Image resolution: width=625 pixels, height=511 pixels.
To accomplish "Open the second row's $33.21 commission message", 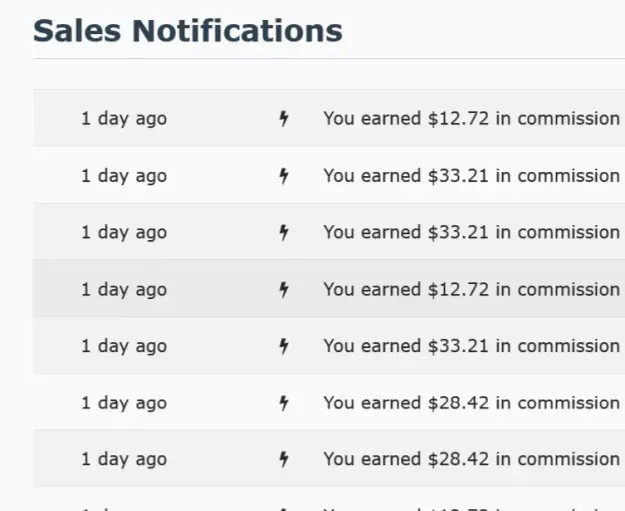I will point(471,176).
